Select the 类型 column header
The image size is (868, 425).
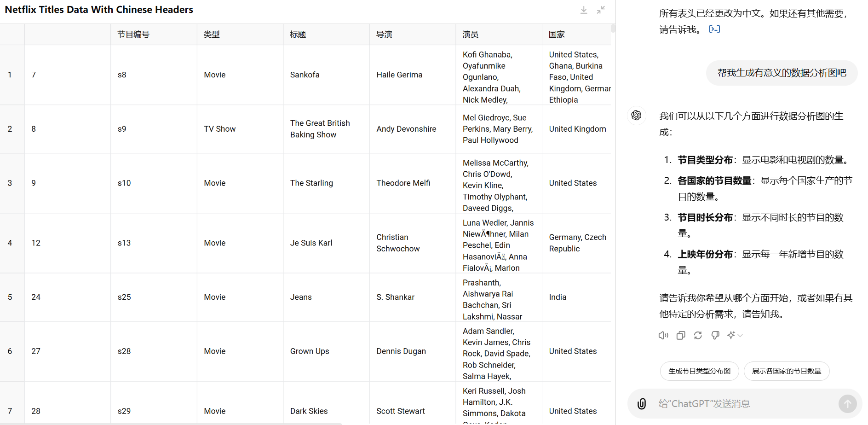coord(240,35)
